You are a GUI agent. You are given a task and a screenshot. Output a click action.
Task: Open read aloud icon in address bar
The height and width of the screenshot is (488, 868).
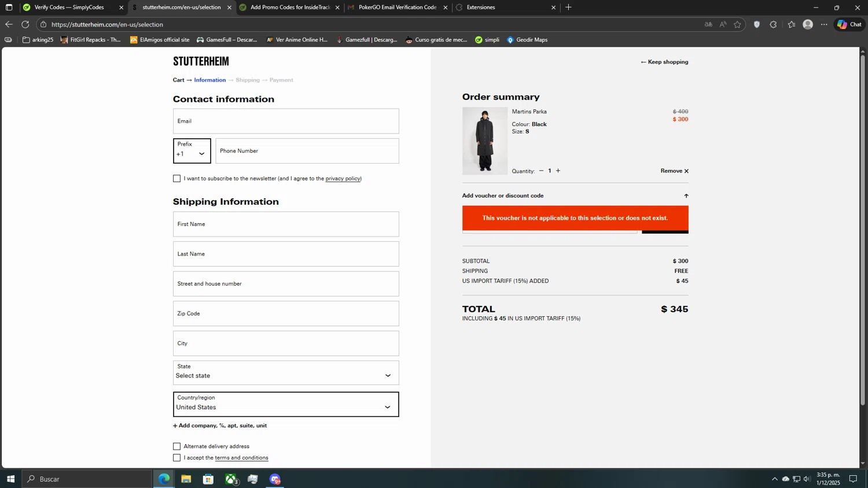(723, 24)
